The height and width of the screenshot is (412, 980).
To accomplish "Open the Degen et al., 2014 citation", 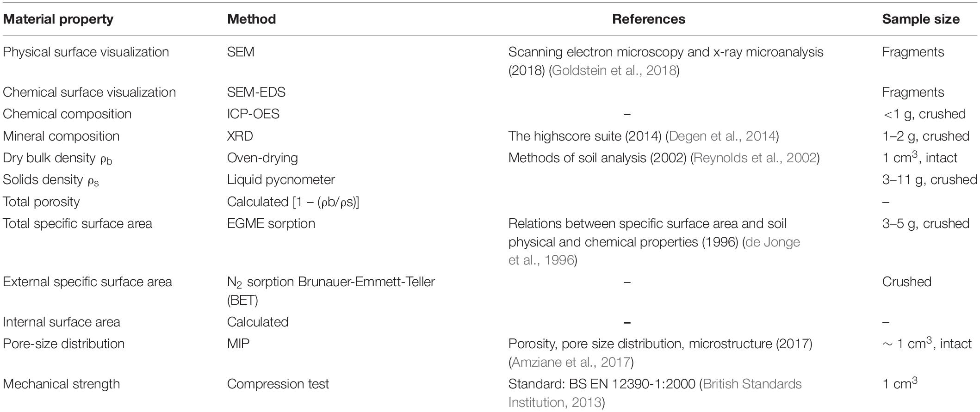I will 722,136.
